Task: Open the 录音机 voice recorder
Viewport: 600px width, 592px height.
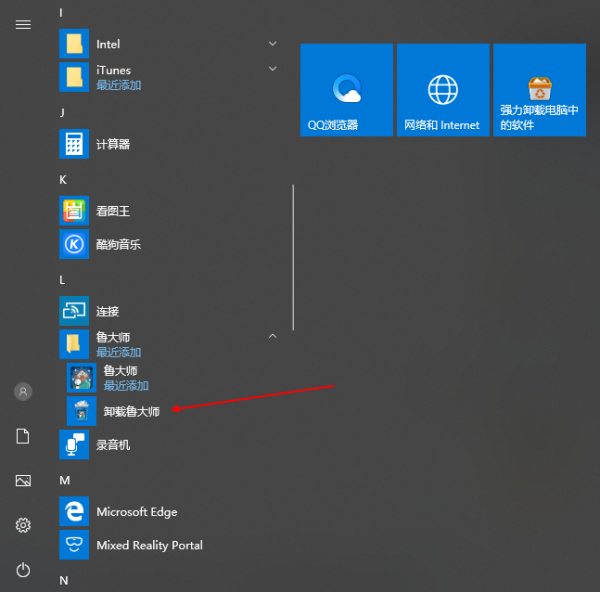Action: [x=112, y=444]
